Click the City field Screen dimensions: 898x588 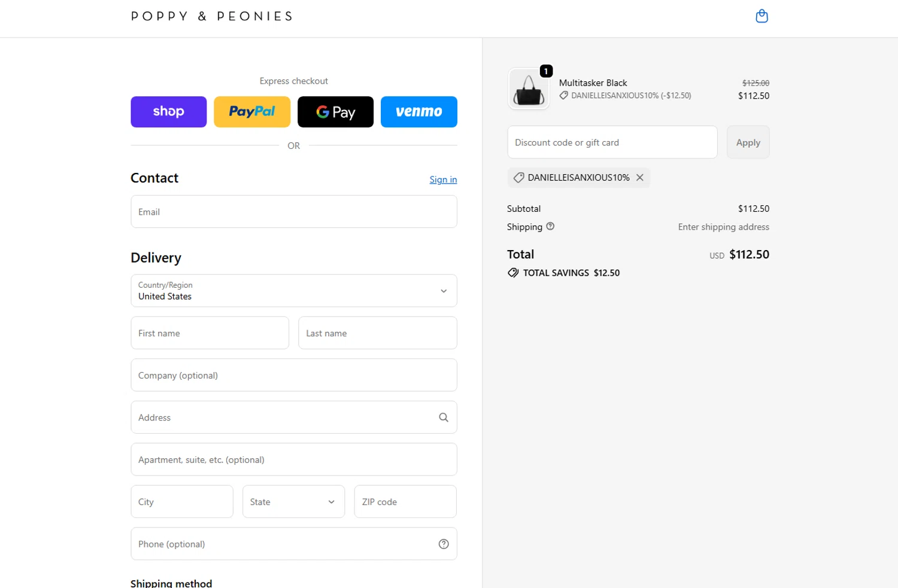click(182, 502)
